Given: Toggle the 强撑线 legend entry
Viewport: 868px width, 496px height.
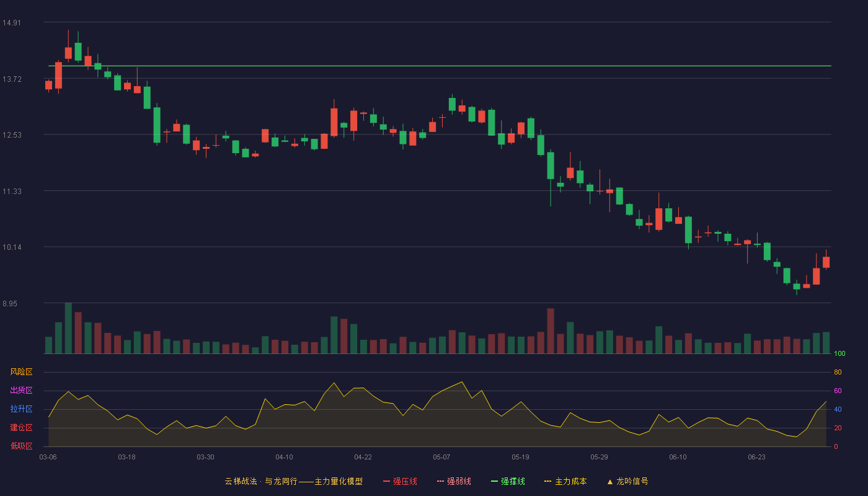Looking at the screenshot, I should pyautogui.click(x=508, y=481).
